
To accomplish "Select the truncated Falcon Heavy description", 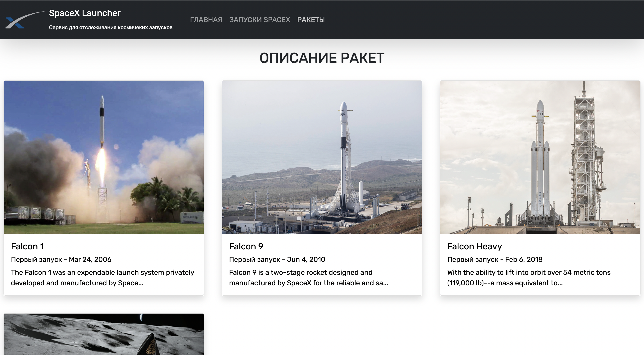I will pos(529,277).
